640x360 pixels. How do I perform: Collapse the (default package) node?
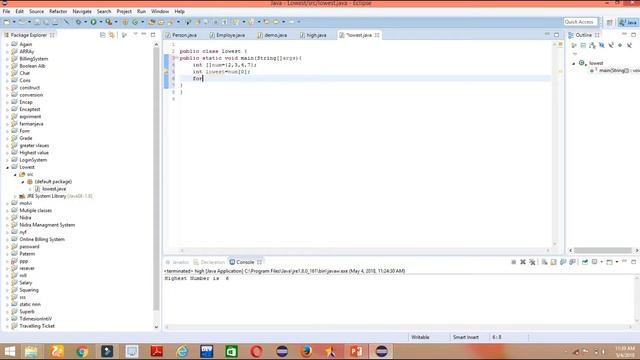tap(23, 182)
